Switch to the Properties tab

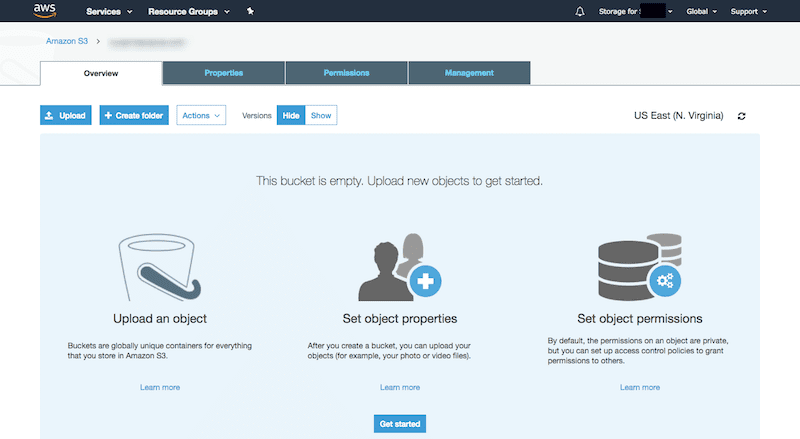[223, 73]
